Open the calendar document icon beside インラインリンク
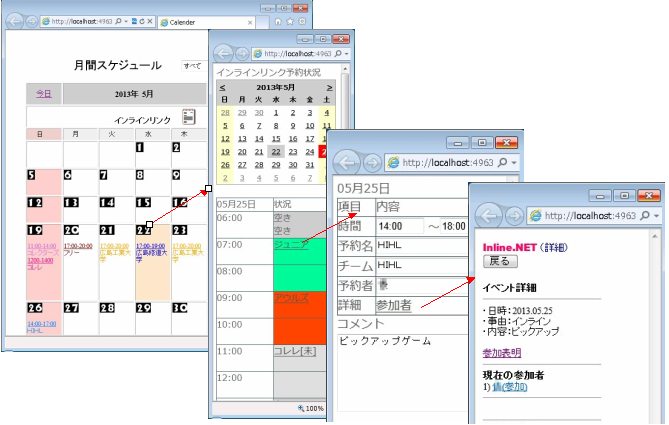The height and width of the screenshot is (425, 669). pos(189,118)
